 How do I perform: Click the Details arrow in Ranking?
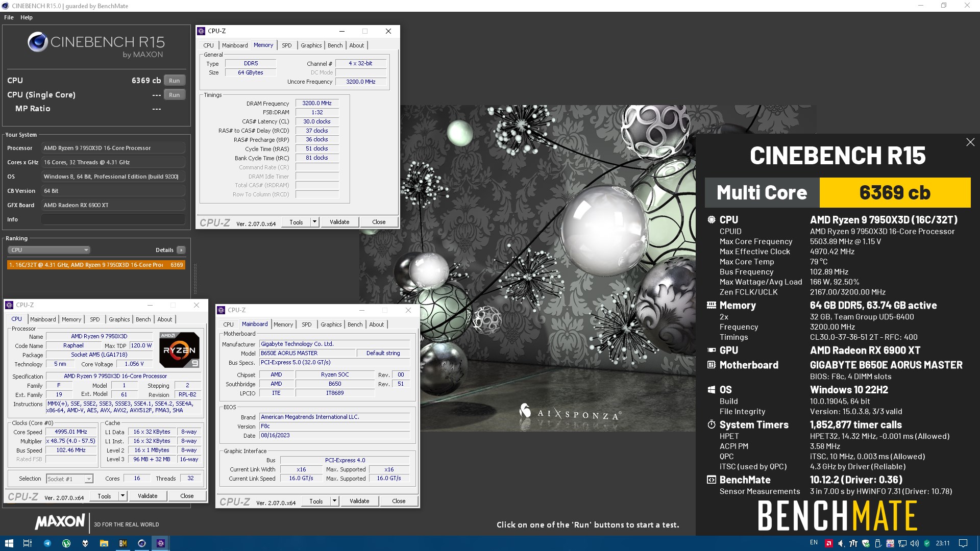coord(181,250)
